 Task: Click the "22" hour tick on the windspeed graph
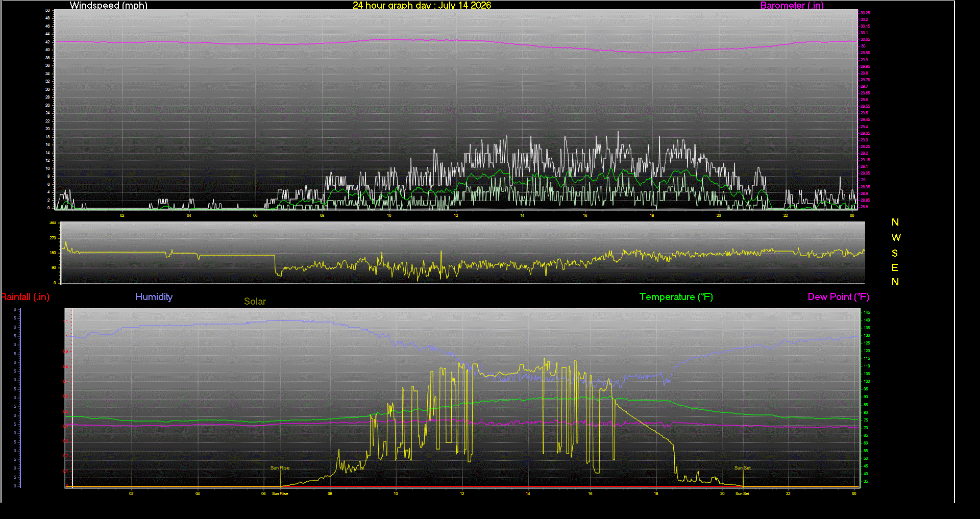point(786,215)
